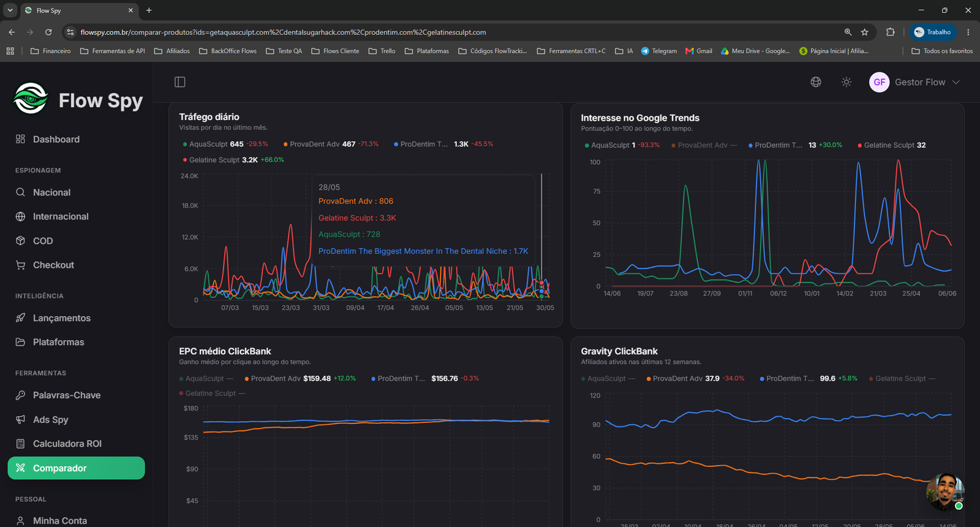Image resolution: width=980 pixels, height=527 pixels.
Task: Open the apps grid shortcut in bookmarks bar
Action: click(10, 51)
